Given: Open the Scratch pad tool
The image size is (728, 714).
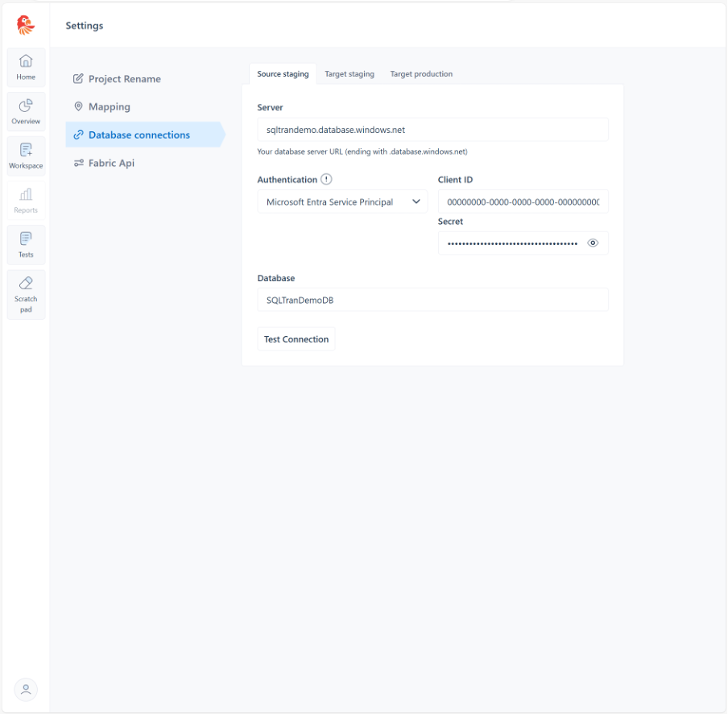Looking at the screenshot, I should 26,293.
